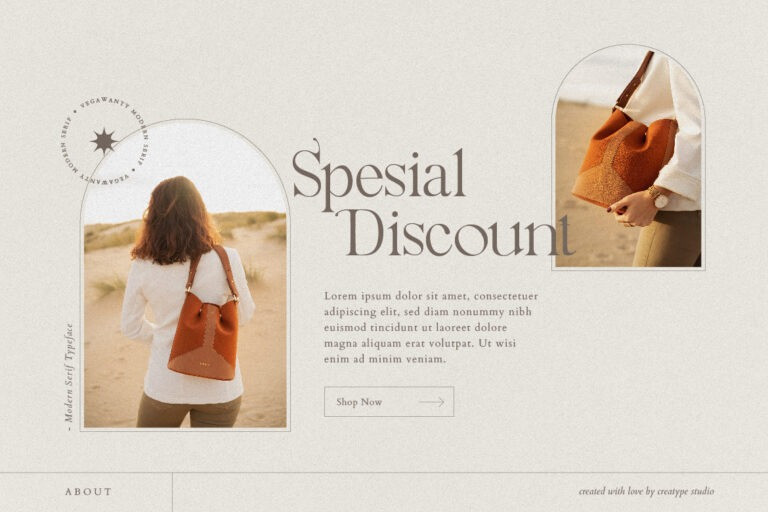The height and width of the screenshot is (512, 768).
Task: Select the Vegawanty Modern Serif circular text badge
Action: (104, 142)
